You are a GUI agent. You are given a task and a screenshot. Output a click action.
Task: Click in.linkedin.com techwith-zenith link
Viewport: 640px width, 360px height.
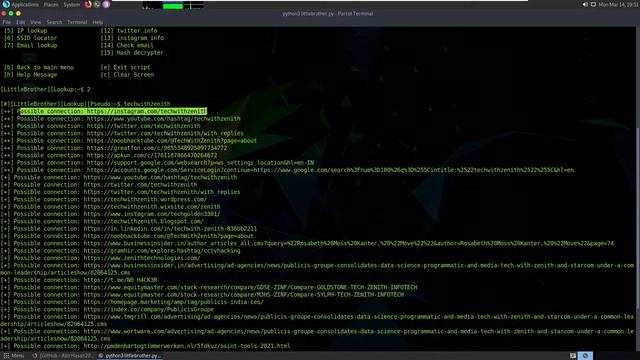[170, 229]
